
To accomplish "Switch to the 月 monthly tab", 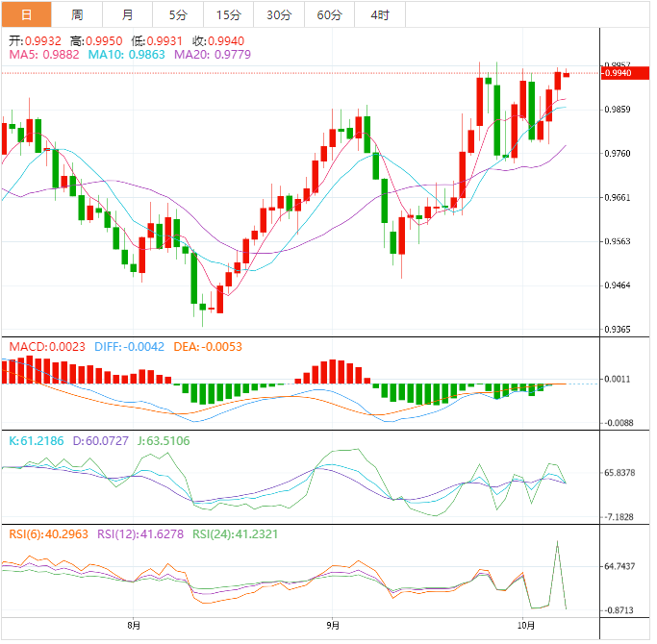I will (x=127, y=14).
